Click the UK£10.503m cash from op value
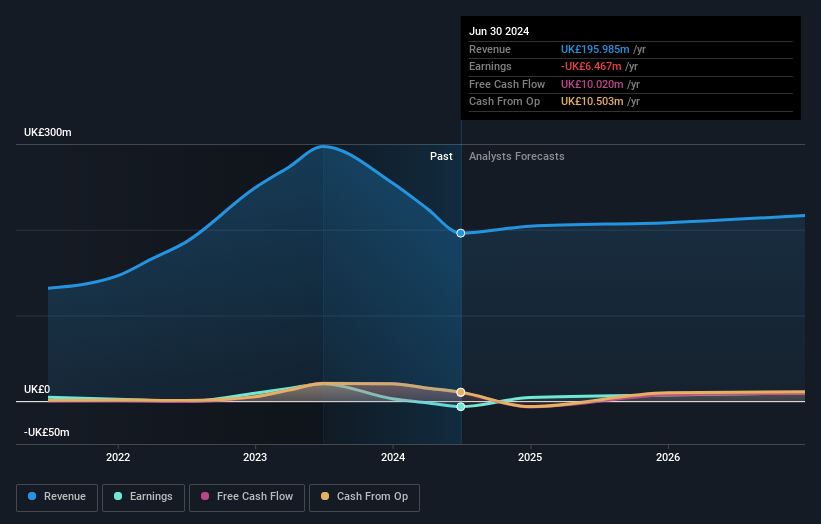 592,102
